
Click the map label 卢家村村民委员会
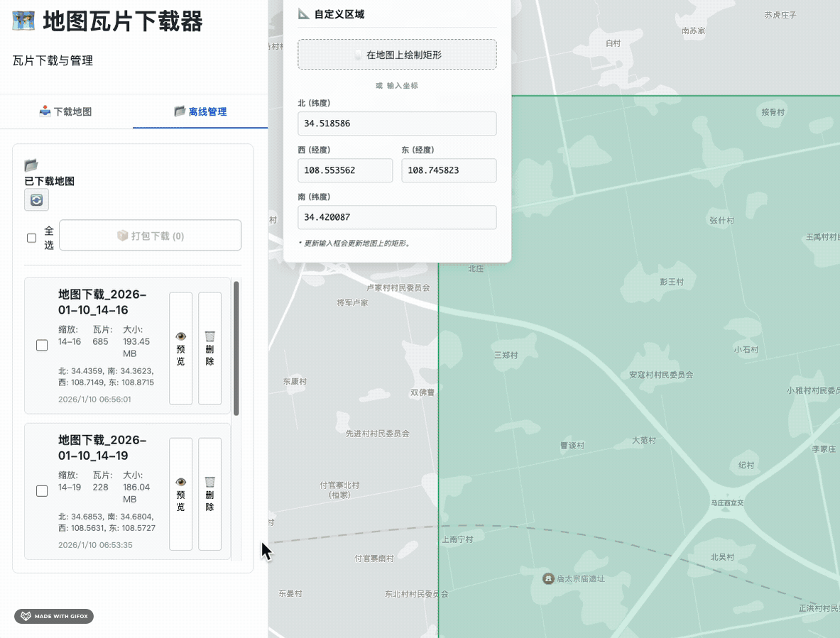(x=398, y=287)
